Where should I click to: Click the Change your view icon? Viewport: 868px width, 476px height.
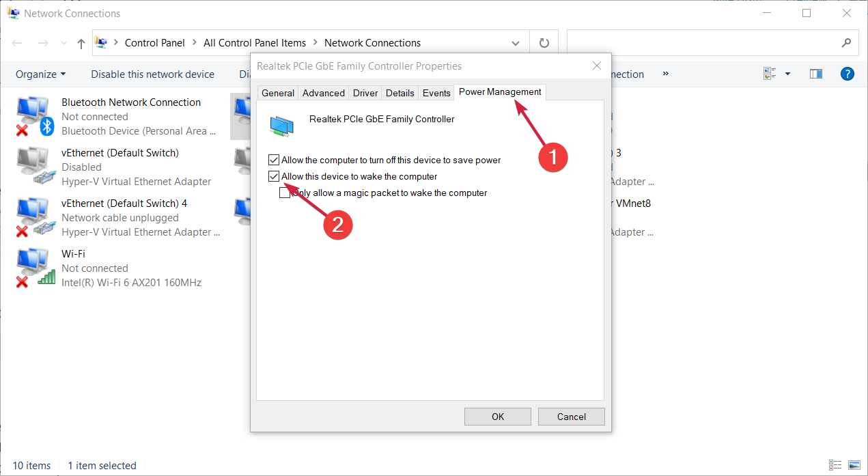point(770,74)
